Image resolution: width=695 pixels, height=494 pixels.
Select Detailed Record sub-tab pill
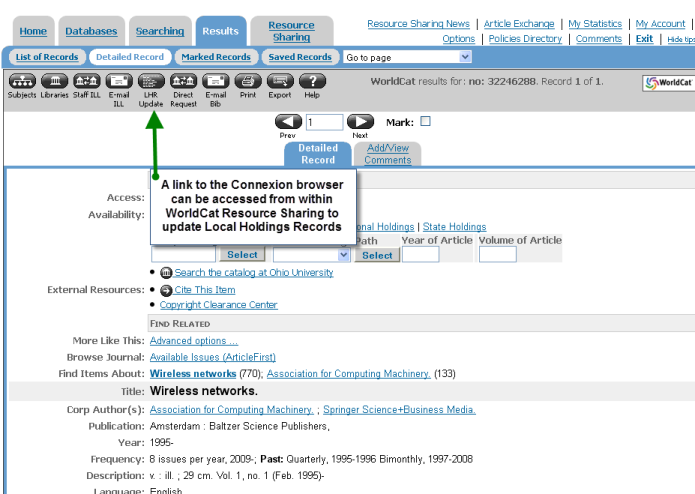130,57
